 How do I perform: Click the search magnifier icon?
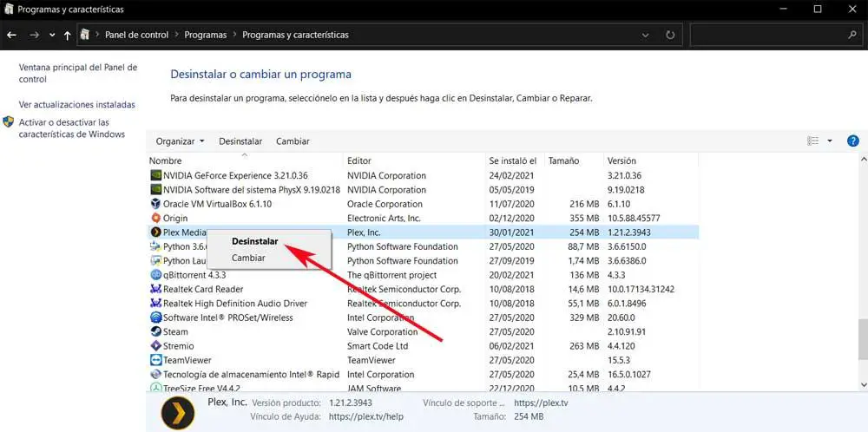852,35
